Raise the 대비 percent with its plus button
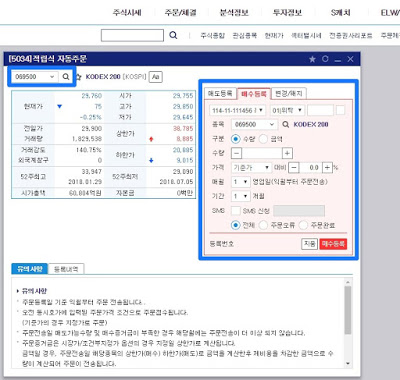The width and height of the screenshot is (400, 380). click(328, 167)
